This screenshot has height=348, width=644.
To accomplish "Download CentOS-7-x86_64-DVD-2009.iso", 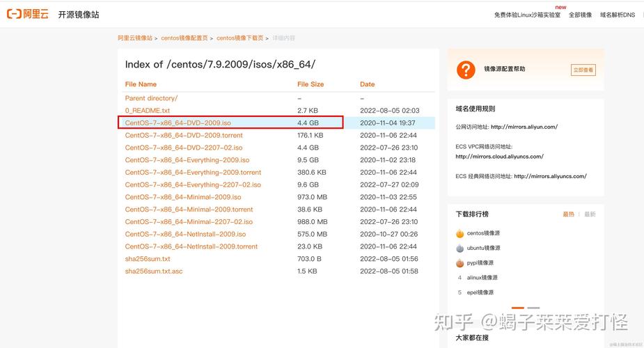I will point(178,122).
